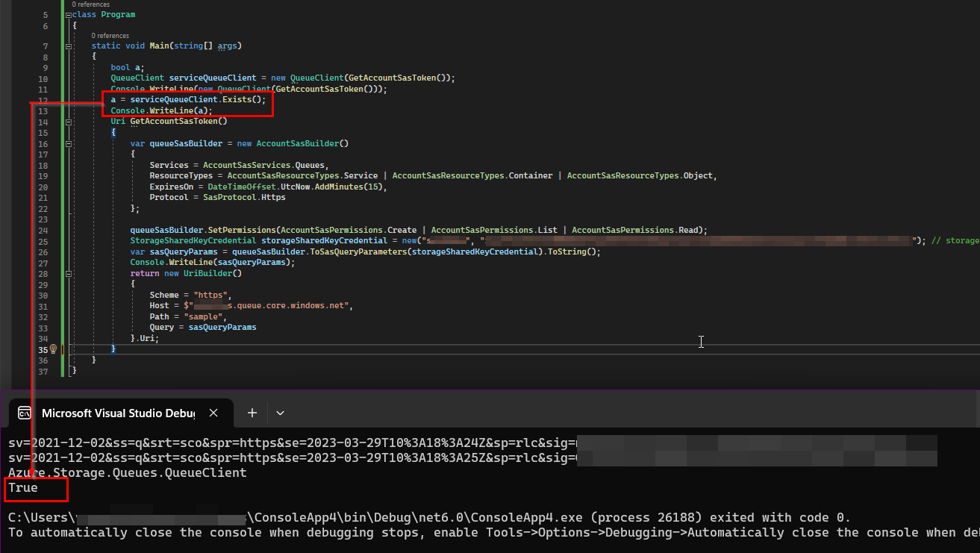Collapse the var queueSasBuilder initializer block
The height and width of the screenshot is (553, 980).
[69, 143]
